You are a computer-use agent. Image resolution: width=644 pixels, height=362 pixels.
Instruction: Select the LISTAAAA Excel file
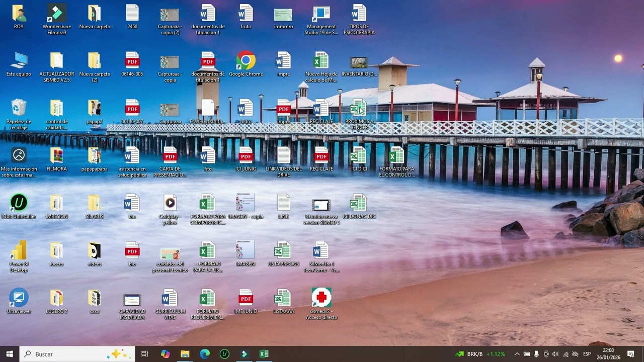click(x=283, y=301)
